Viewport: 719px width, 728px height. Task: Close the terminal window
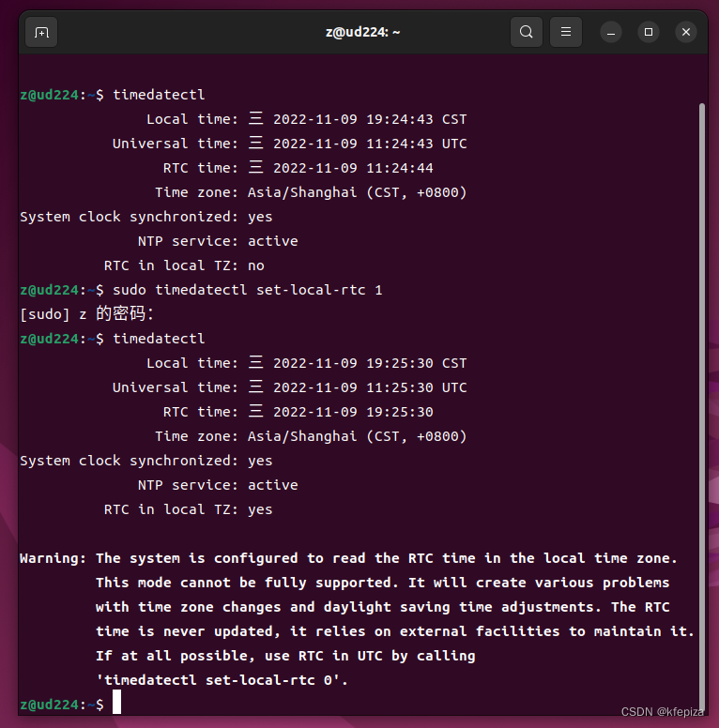point(686,32)
